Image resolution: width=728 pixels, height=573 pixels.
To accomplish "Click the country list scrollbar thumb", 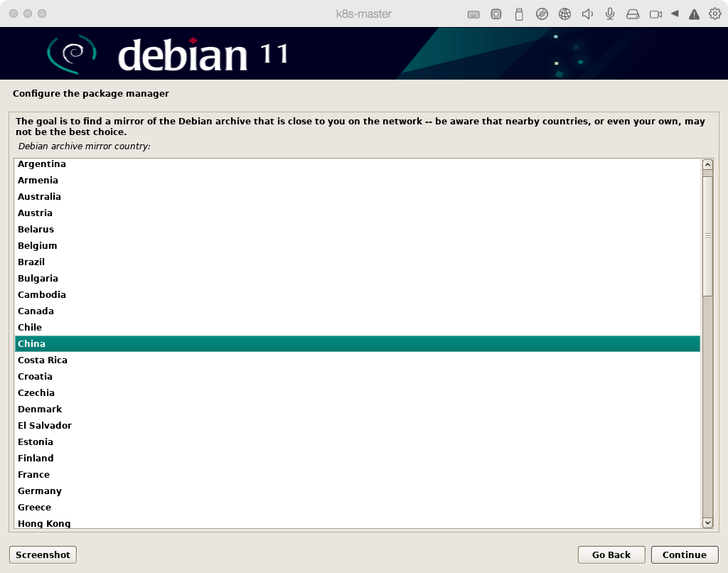I will point(707,236).
